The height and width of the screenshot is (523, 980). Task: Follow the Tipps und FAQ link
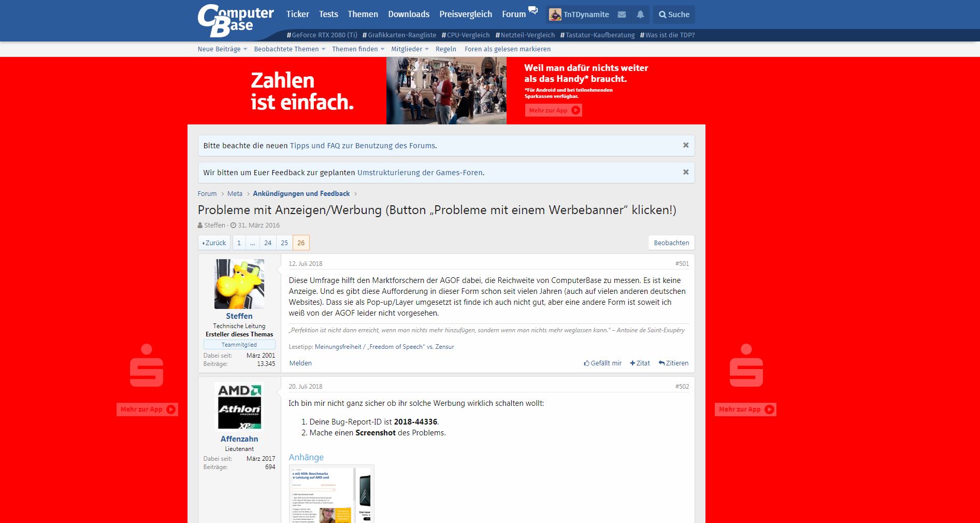pyautogui.click(x=363, y=146)
